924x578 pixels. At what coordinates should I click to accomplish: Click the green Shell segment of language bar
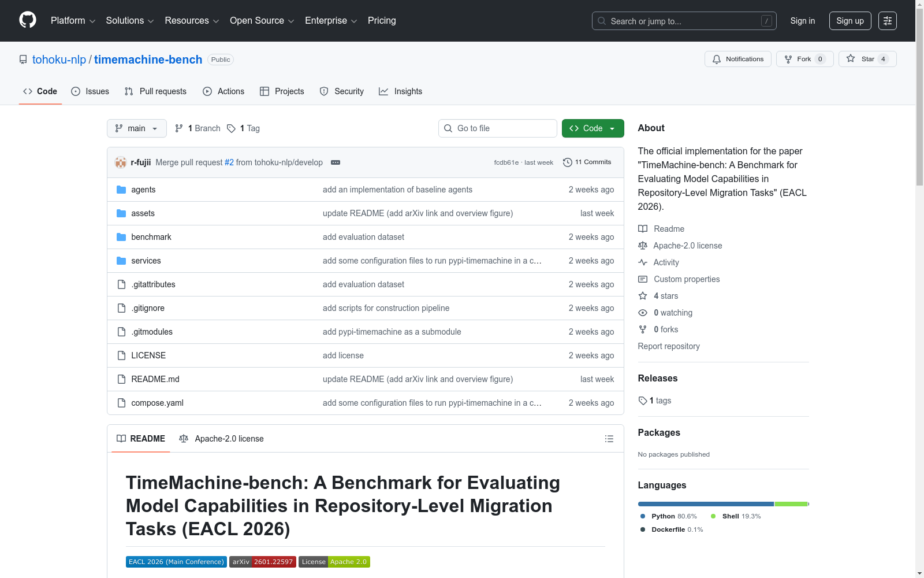coord(791,504)
